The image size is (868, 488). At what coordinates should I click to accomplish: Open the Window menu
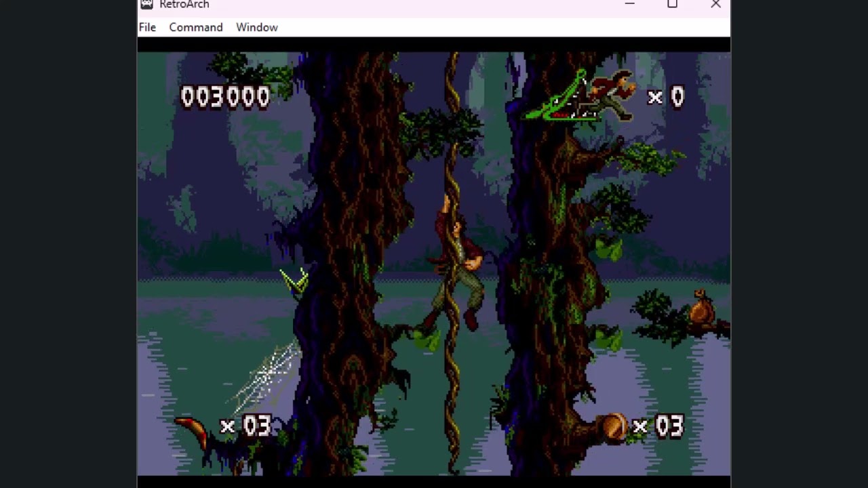tap(257, 27)
